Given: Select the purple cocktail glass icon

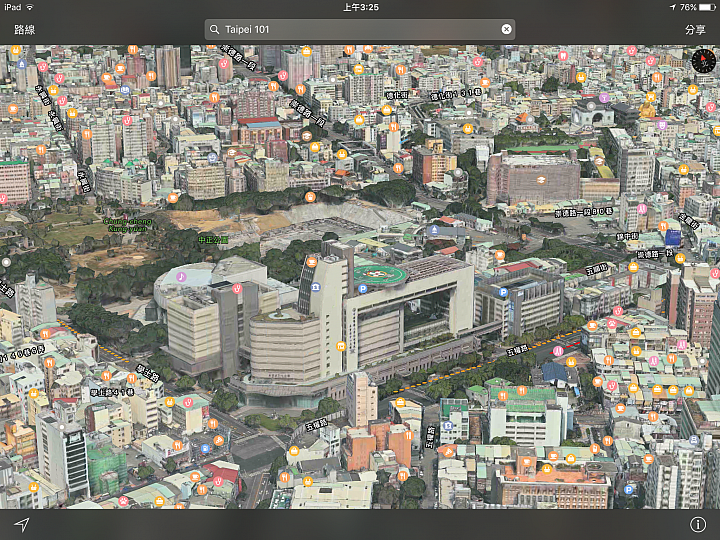Looking at the screenshot, I should 604,97.
